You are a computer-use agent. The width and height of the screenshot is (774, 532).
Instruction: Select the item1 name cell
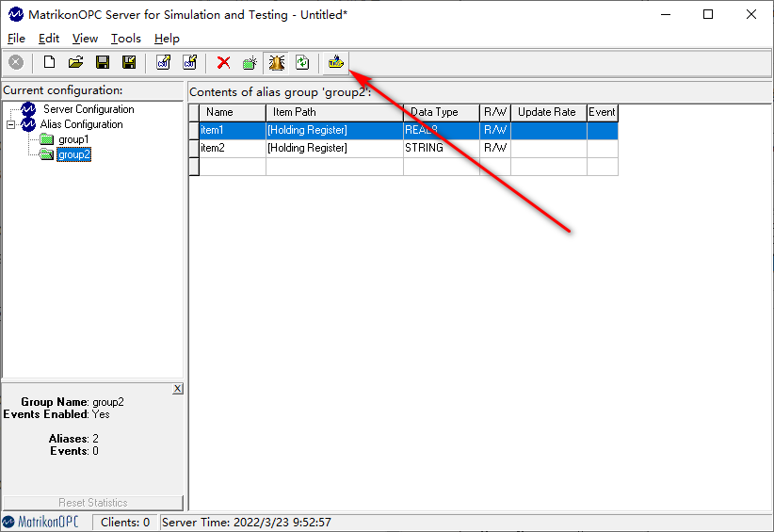pos(233,130)
